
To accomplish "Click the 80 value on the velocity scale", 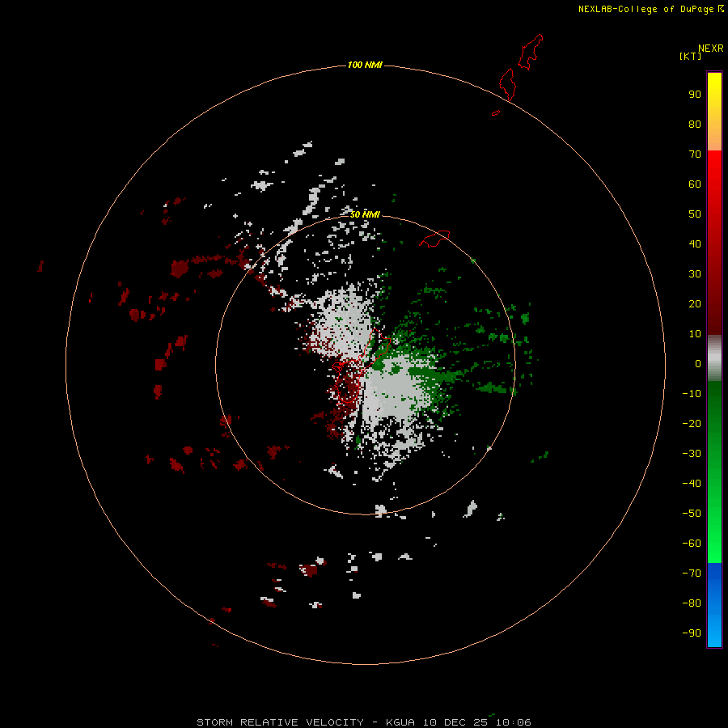I will click(695, 124).
